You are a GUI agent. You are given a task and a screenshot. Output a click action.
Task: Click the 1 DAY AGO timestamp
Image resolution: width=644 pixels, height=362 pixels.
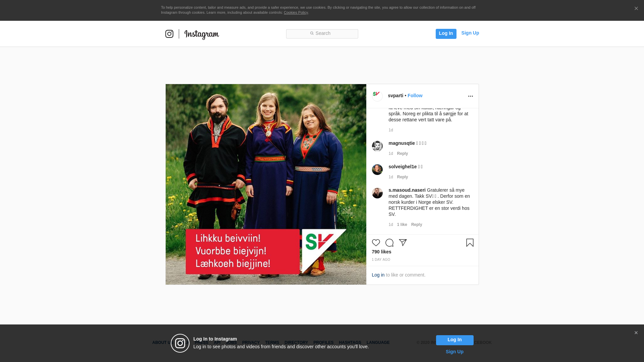pos(381,260)
